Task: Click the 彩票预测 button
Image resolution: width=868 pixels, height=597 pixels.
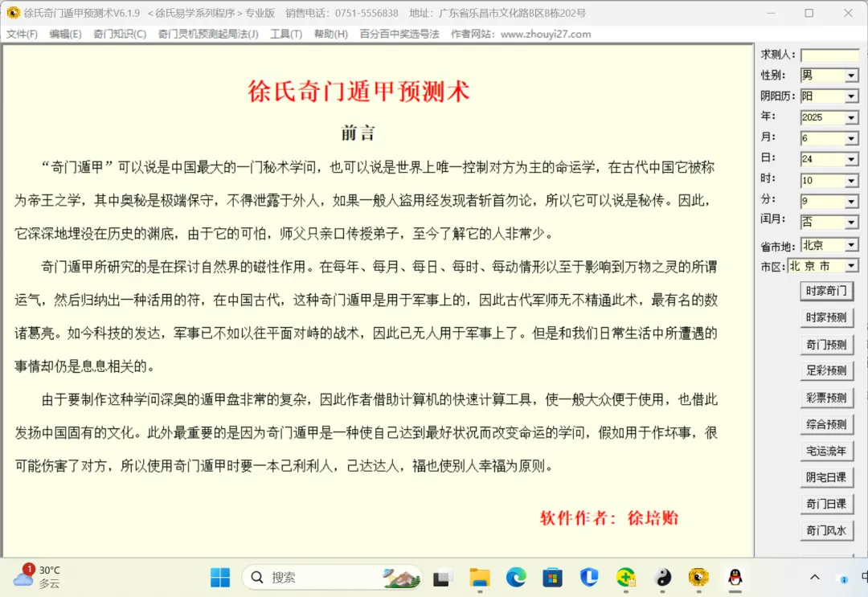Action: click(826, 398)
